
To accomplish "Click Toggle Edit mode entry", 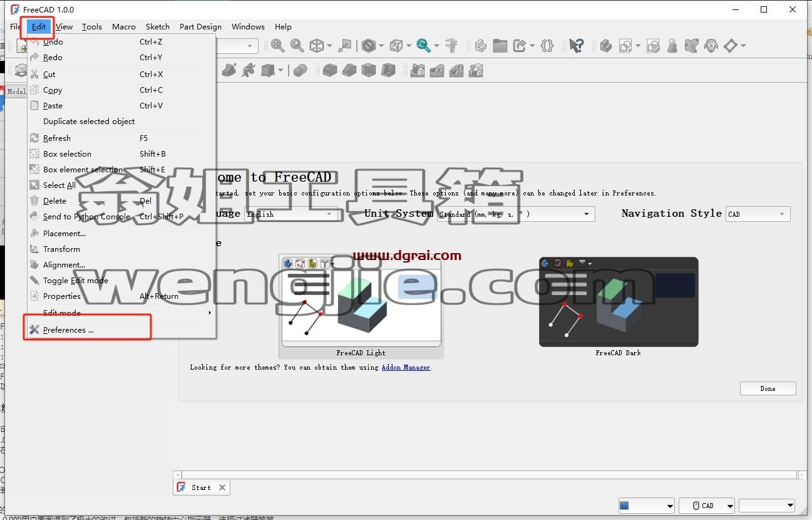I will coord(121,281).
